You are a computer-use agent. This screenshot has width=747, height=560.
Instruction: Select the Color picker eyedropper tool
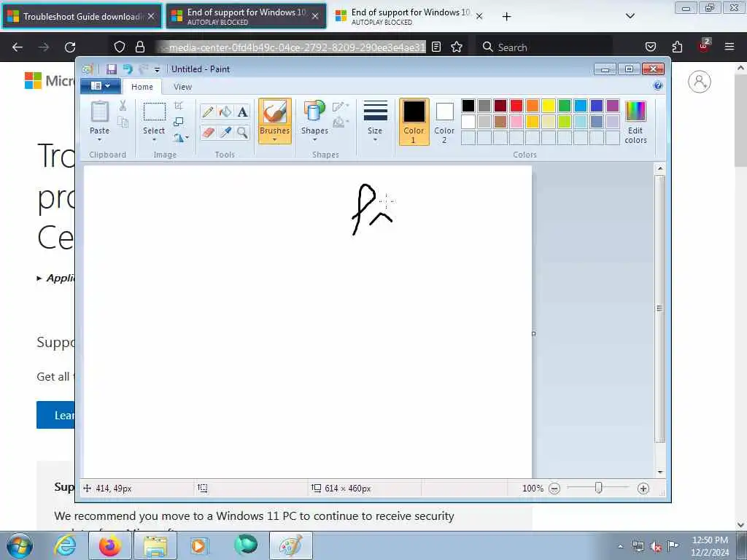point(225,132)
